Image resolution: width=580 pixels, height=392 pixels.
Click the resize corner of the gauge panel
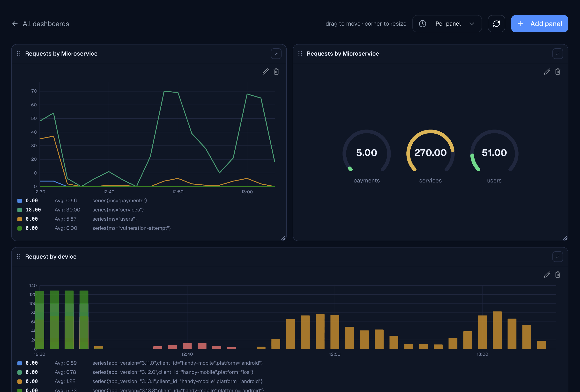(x=565, y=238)
